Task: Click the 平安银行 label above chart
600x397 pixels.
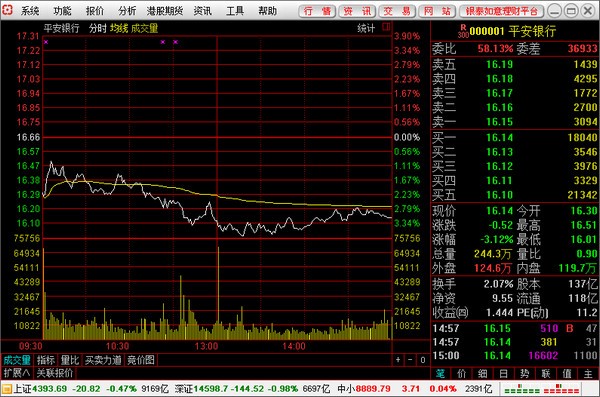Action: tap(61, 28)
